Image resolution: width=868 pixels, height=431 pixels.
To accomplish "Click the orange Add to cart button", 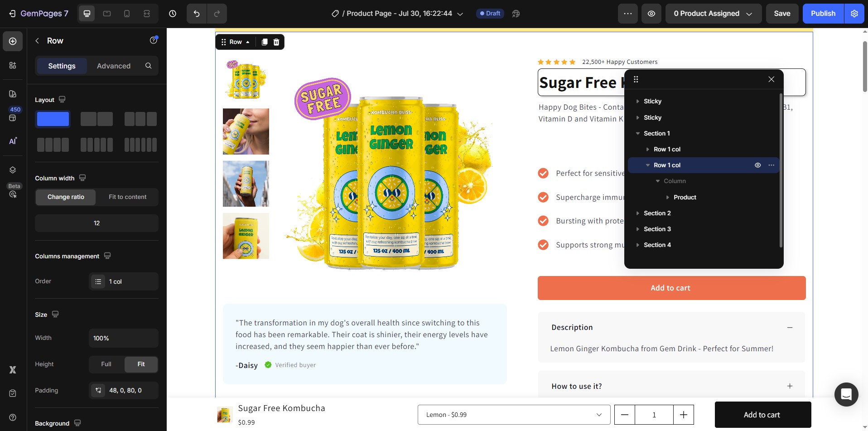I will point(671,288).
